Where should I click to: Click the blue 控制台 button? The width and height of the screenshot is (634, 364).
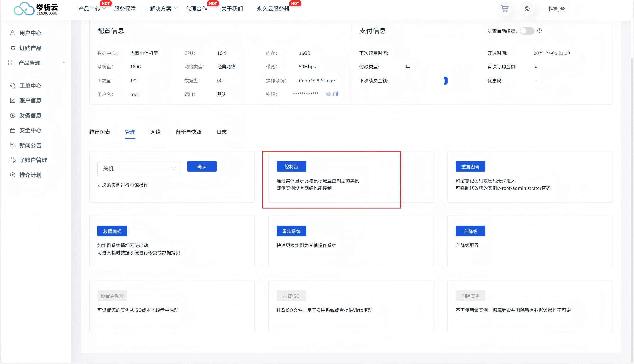291,166
